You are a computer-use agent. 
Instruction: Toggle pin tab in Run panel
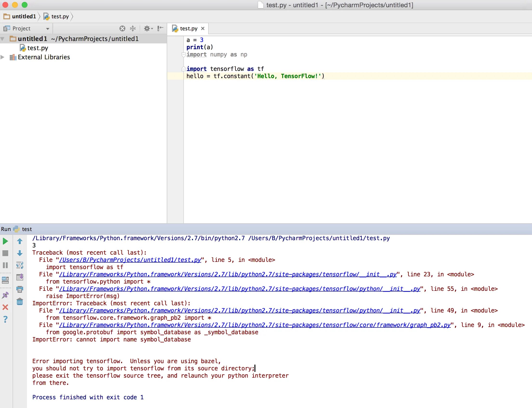pyautogui.click(x=5, y=295)
